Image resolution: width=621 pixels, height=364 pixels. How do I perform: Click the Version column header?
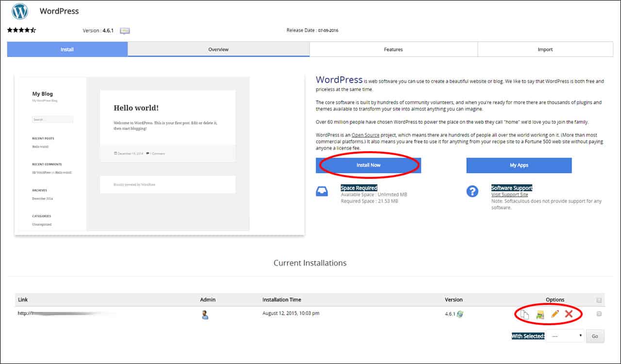(454, 300)
